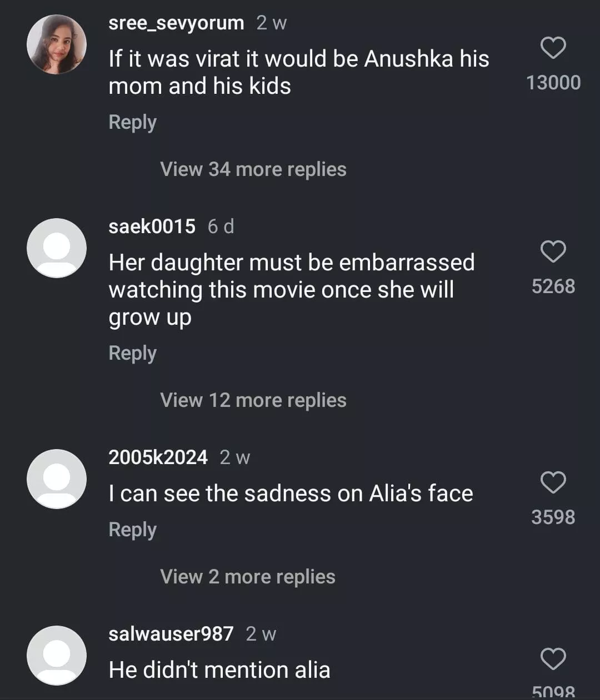Expand View 12 more replies
Screen dimensions: 600x700
pos(253,400)
